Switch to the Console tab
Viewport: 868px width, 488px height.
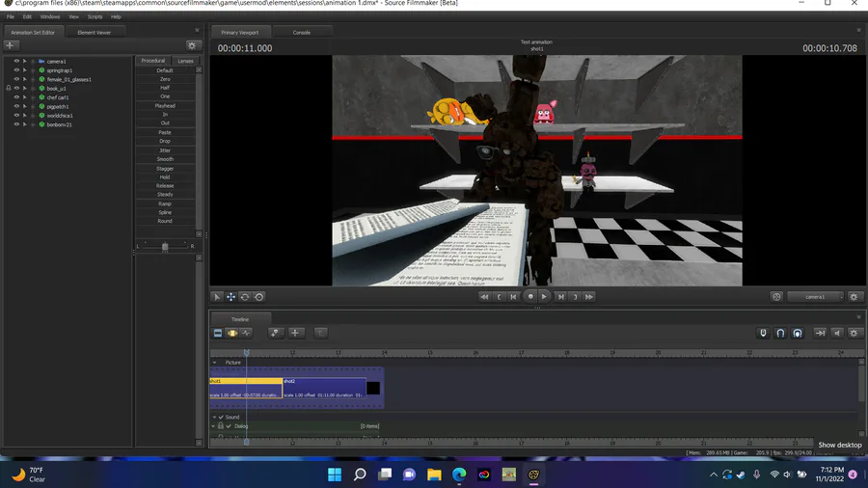point(302,33)
